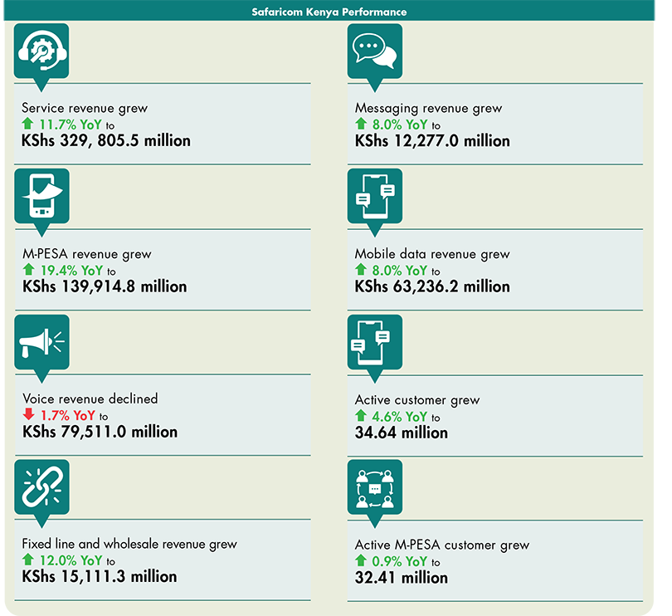Select the text Fixed line and wholesale revenue grew
The width and height of the screenshot is (672, 616).
(x=129, y=544)
